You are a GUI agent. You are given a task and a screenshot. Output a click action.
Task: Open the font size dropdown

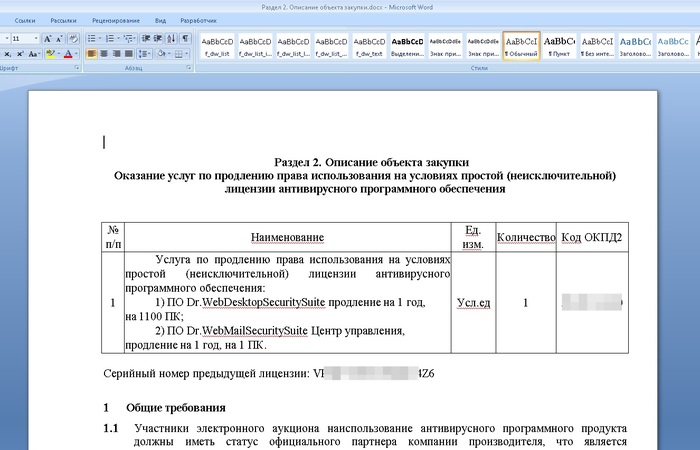coord(36,38)
